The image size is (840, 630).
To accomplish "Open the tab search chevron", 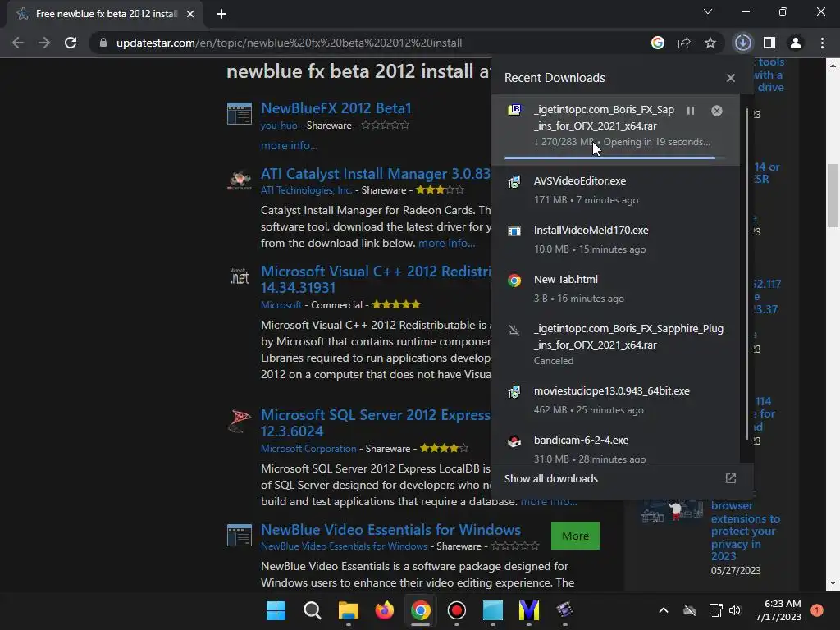I will point(708,11).
